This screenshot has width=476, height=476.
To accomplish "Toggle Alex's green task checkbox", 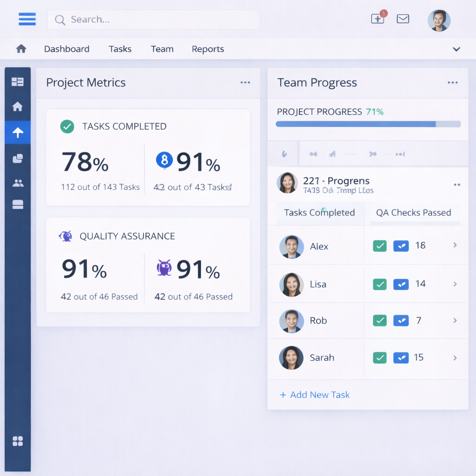I will pos(380,246).
